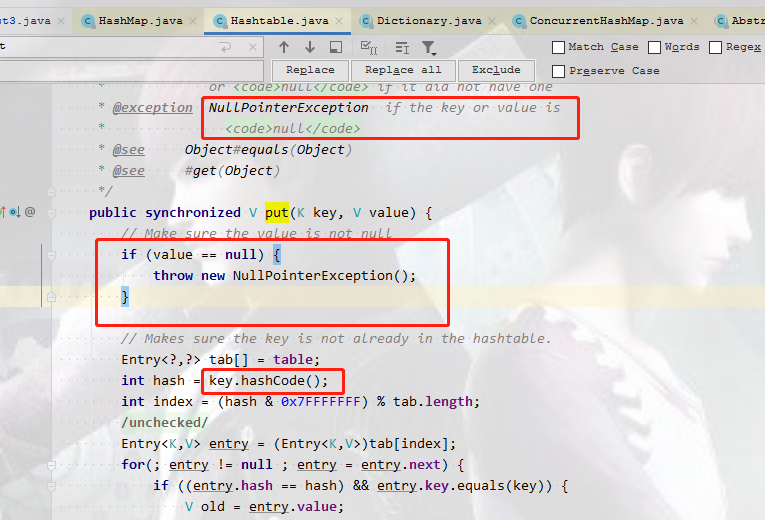This screenshot has height=520, width=765.
Task: Click the HashMap.java file class icon
Action: click(88, 21)
